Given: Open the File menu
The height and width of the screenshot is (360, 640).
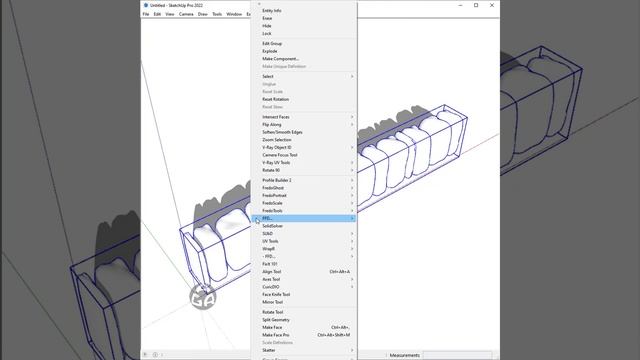Looking at the screenshot, I should pos(146,14).
